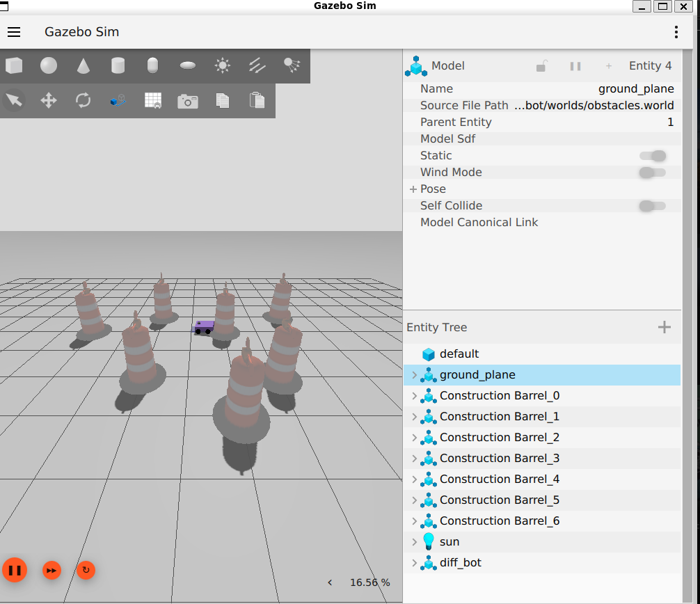
Task: Step the simulation forward
Action: [x=51, y=570]
